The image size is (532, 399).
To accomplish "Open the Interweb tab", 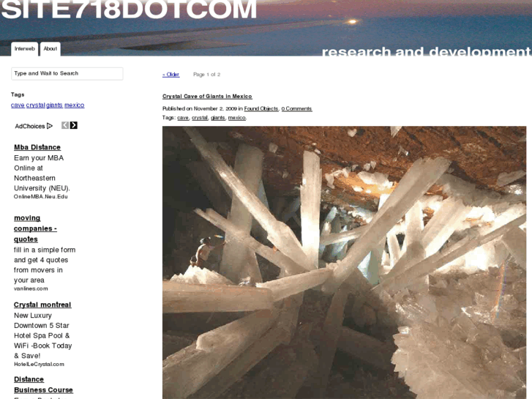I will tap(25, 49).
